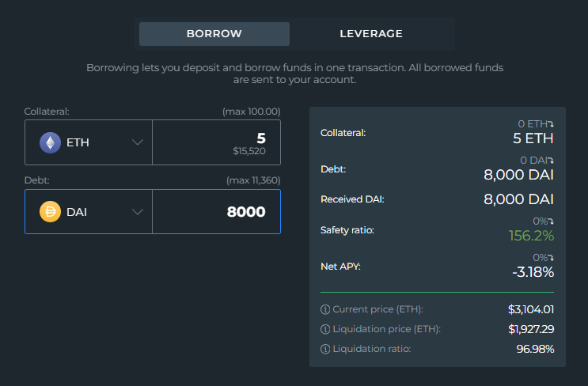
Task: Click the arrow icon beside 0 DAI
Action: (x=551, y=161)
